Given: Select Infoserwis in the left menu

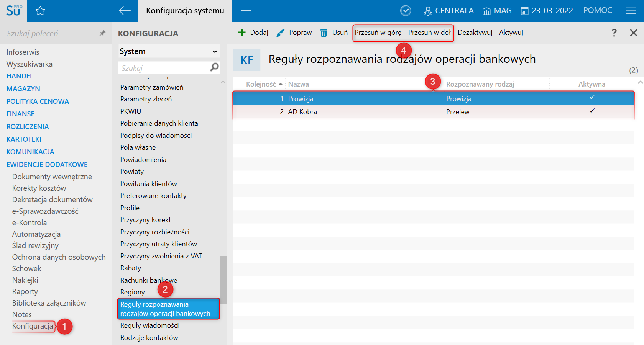Looking at the screenshot, I should [23, 52].
